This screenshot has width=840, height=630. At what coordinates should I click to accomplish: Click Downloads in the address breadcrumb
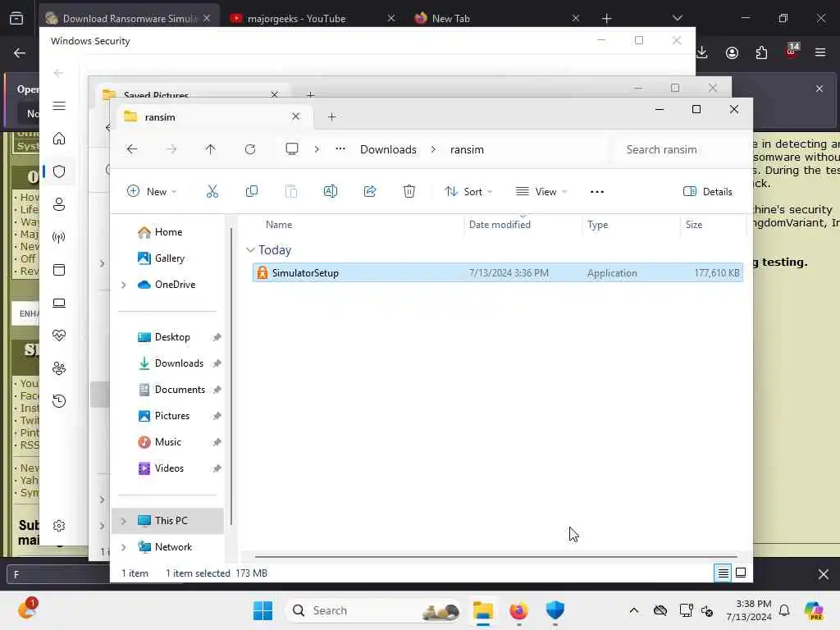pos(388,149)
